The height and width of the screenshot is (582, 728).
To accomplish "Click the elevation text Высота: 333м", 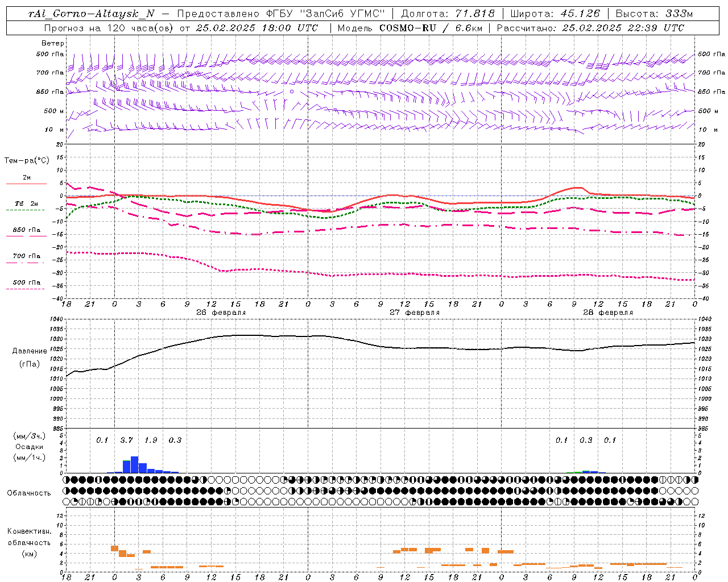I will (655, 14).
